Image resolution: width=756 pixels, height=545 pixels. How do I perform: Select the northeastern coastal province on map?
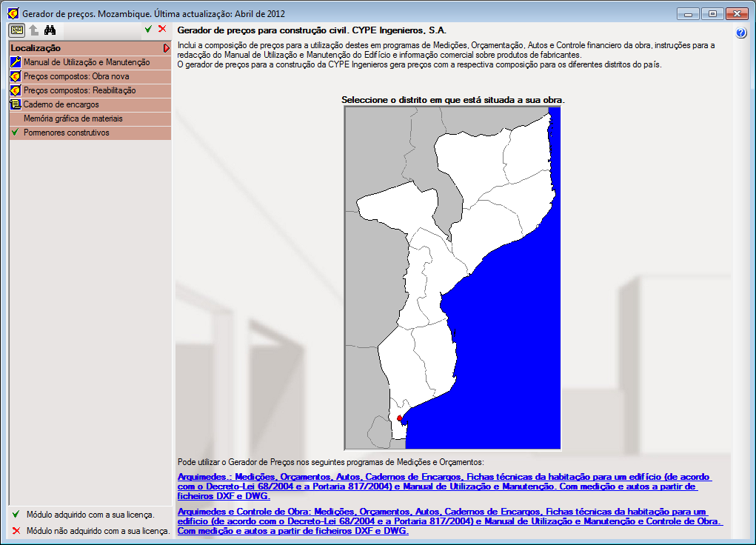tap(528, 147)
